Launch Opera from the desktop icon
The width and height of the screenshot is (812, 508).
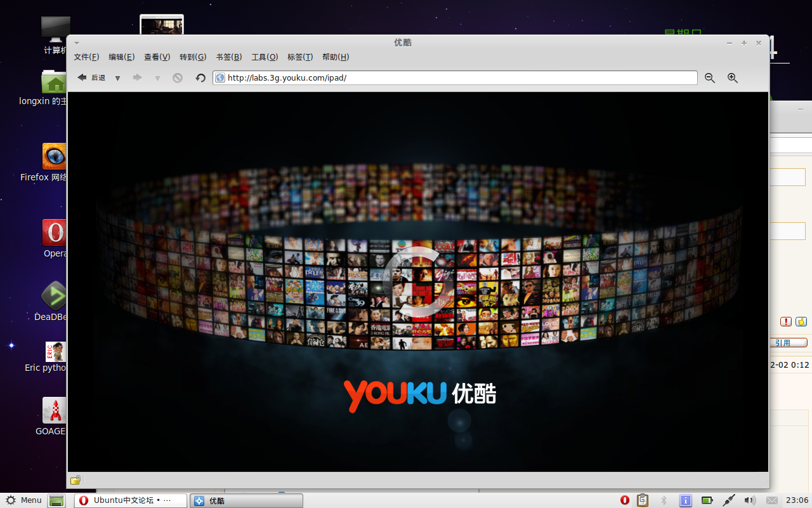point(55,239)
